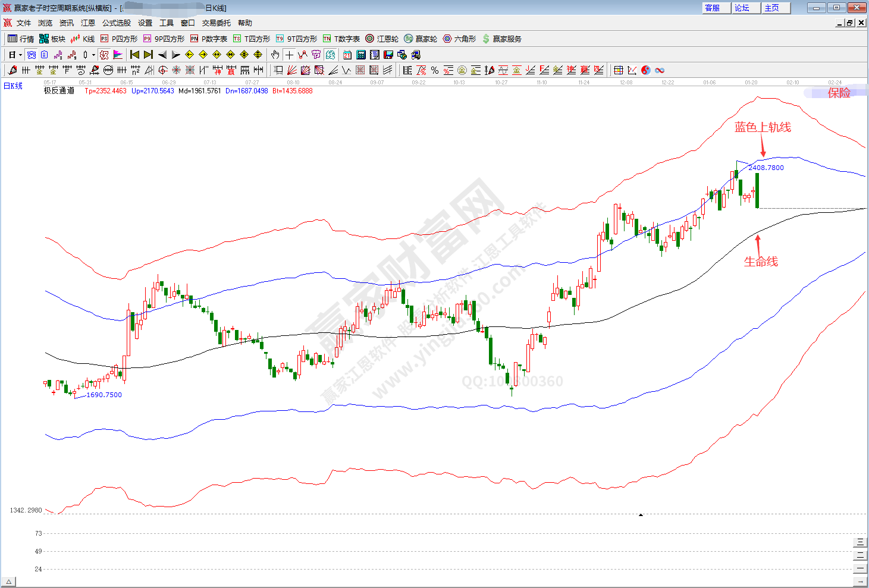Toggle the red boxed indicator button
This screenshot has width=869, height=588.
(x=105, y=55)
